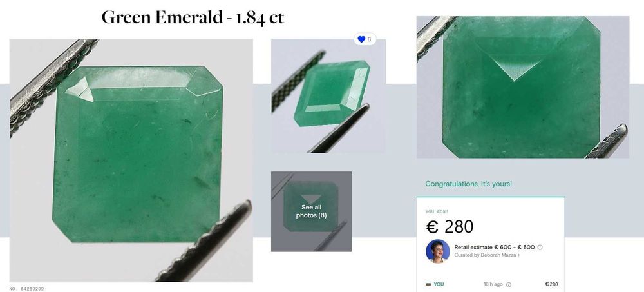
Task: Click Deborah Mazza's round avatar photo
Action: [x=438, y=251]
